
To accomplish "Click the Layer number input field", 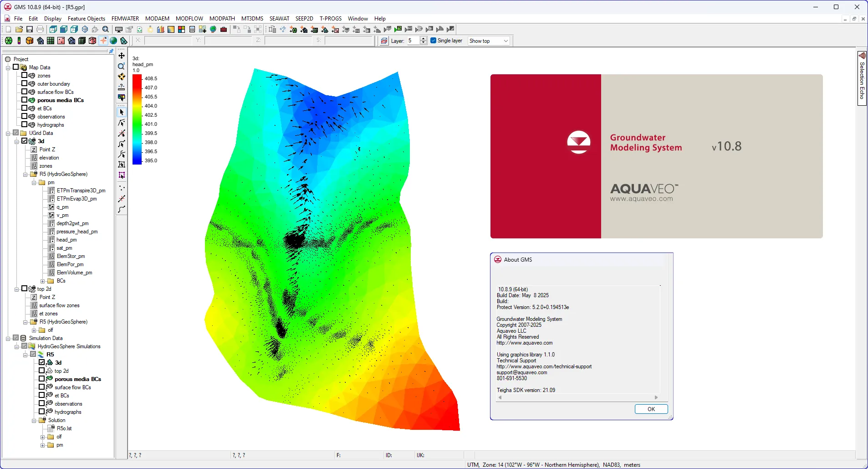I will click(x=413, y=41).
